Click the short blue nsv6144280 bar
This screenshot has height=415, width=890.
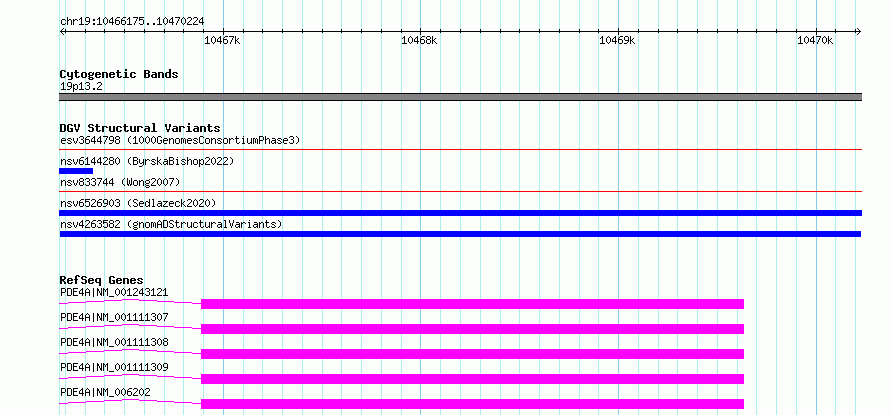click(76, 171)
